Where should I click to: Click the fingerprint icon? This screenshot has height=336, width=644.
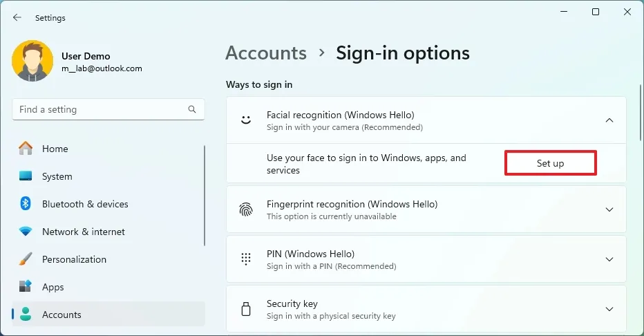coord(245,209)
